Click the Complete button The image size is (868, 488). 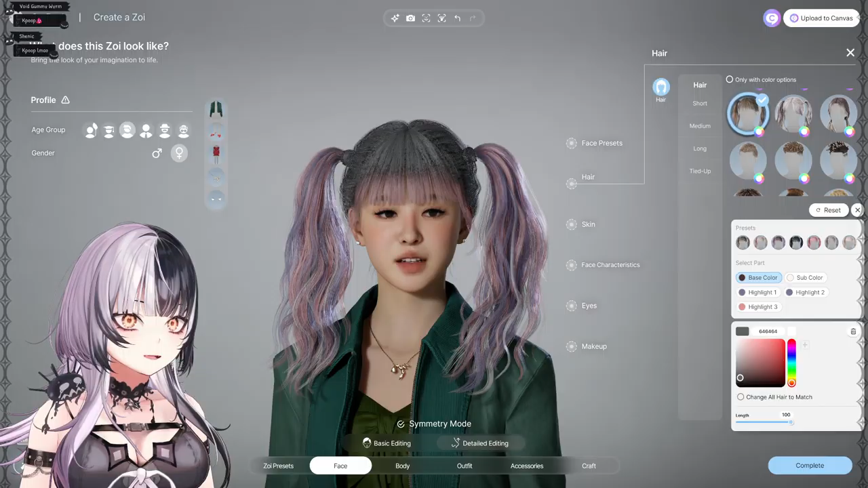(x=810, y=466)
